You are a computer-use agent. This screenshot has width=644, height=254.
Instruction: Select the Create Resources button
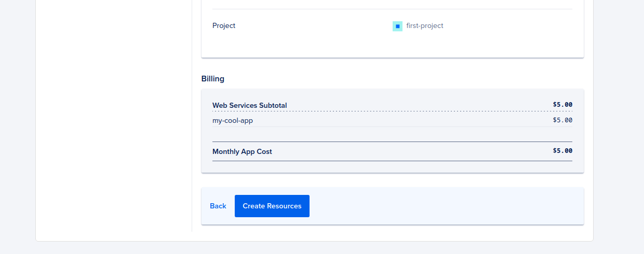272,206
